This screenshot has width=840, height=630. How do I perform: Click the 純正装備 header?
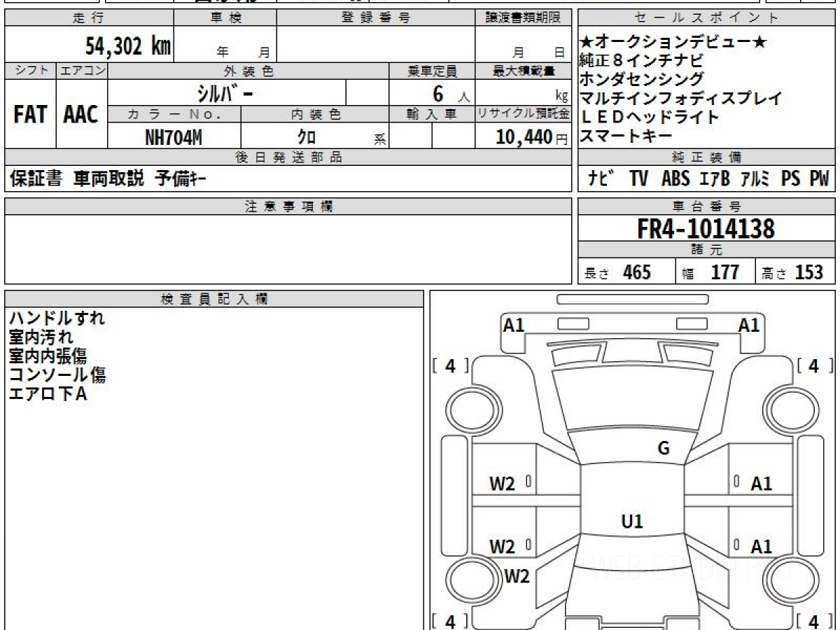point(707,157)
